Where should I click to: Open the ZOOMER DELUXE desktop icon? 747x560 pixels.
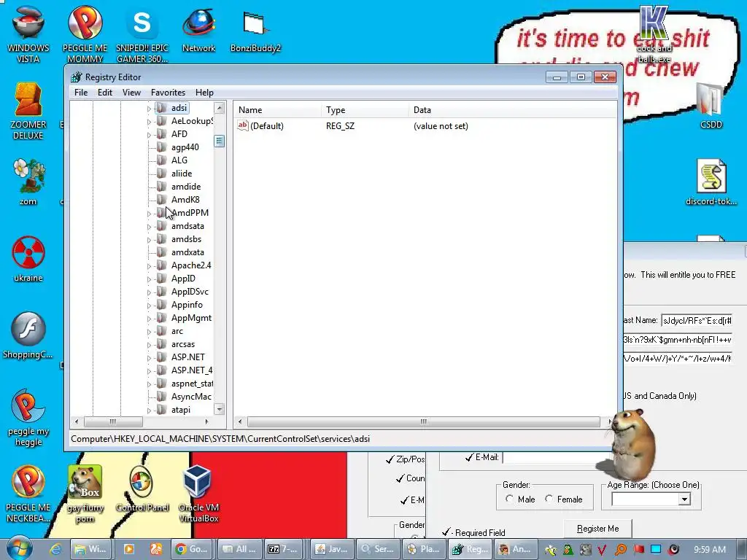(x=28, y=111)
